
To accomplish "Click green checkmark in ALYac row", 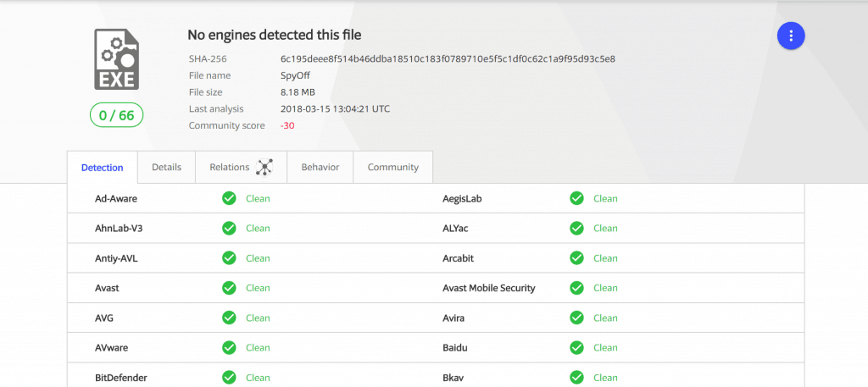I will pyautogui.click(x=576, y=229).
